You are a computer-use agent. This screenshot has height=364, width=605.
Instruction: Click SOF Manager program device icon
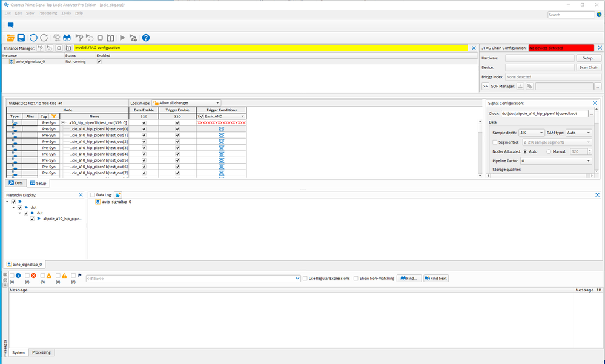tap(520, 87)
